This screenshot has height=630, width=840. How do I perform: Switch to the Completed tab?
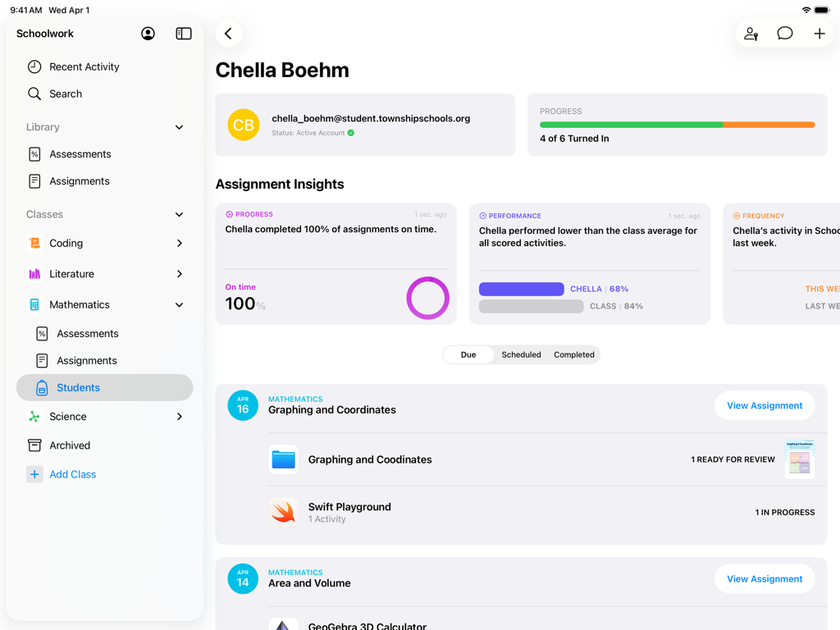(573, 354)
